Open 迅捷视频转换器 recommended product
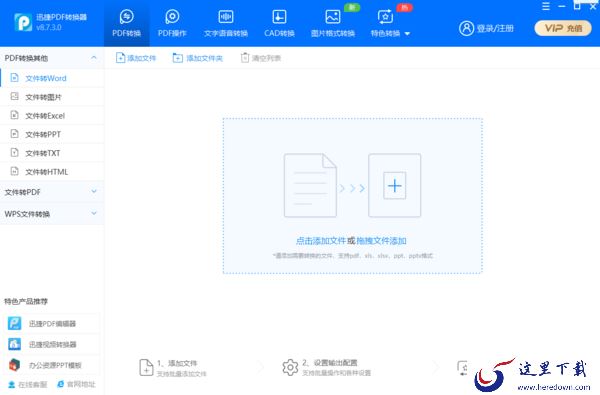The image size is (600, 395). point(52,344)
